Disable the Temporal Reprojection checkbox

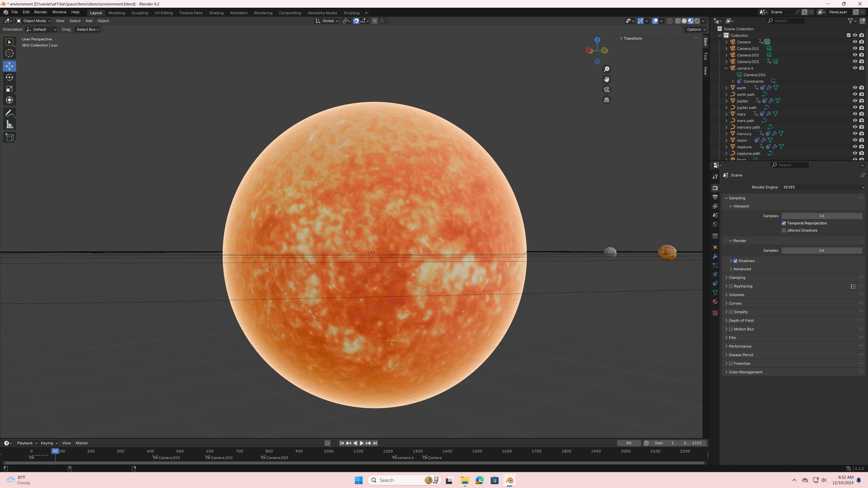(784, 223)
